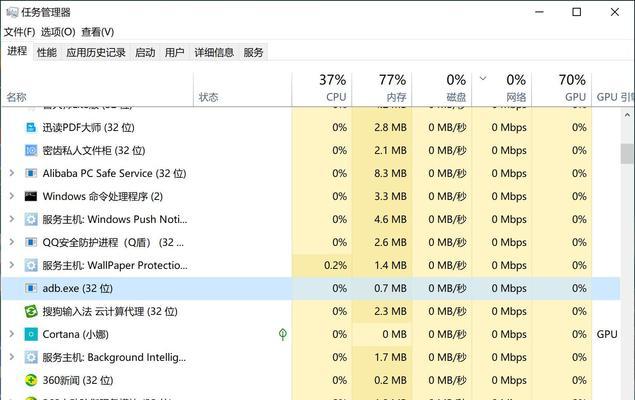Open the 选项(O) menu
The height and width of the screenshot is (400, 635).
(58, 32)
